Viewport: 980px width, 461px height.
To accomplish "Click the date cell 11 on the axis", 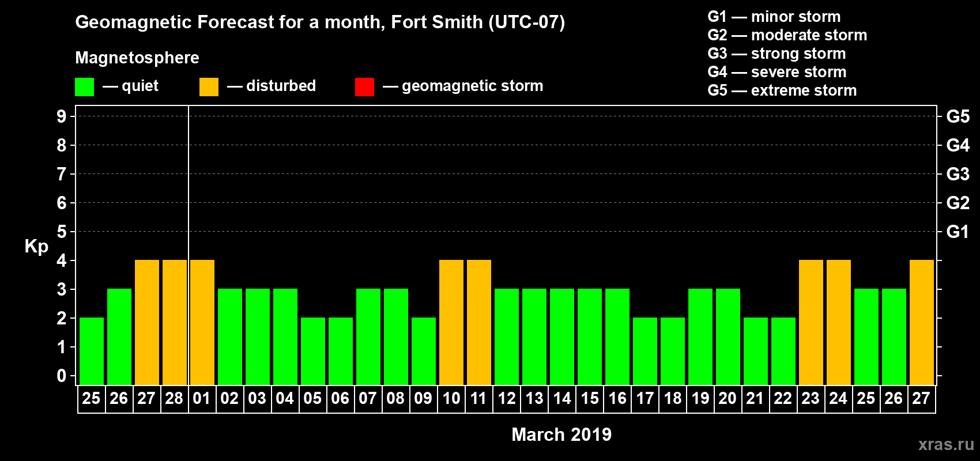I will [479, 399].
